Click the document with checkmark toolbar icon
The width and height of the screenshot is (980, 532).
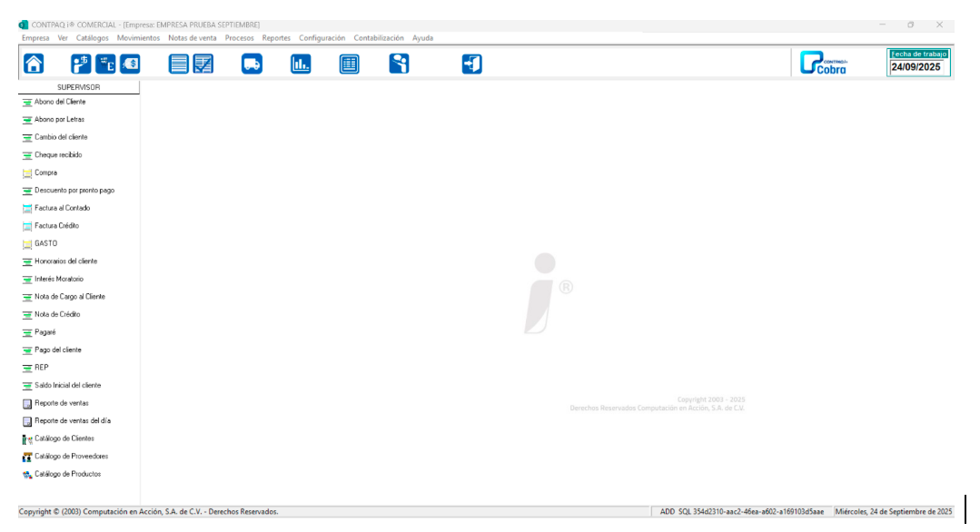coord(203,64)
